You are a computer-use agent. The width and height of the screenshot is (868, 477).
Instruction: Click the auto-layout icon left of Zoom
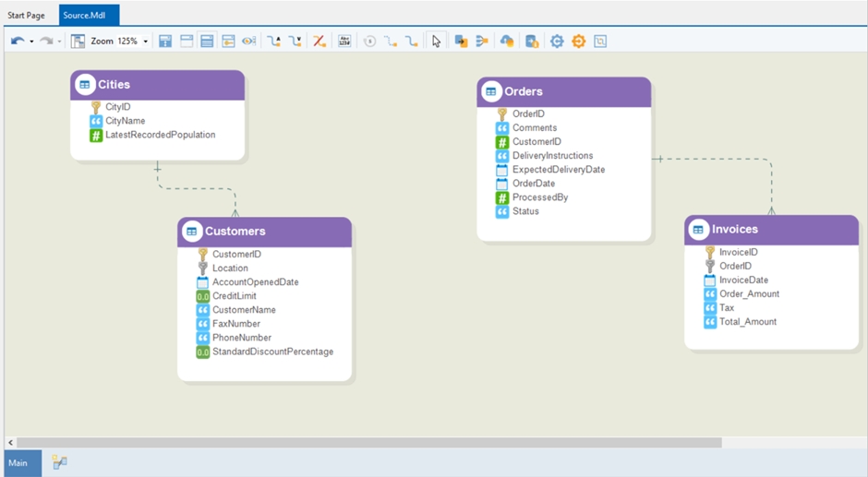(x=78, y=42)
